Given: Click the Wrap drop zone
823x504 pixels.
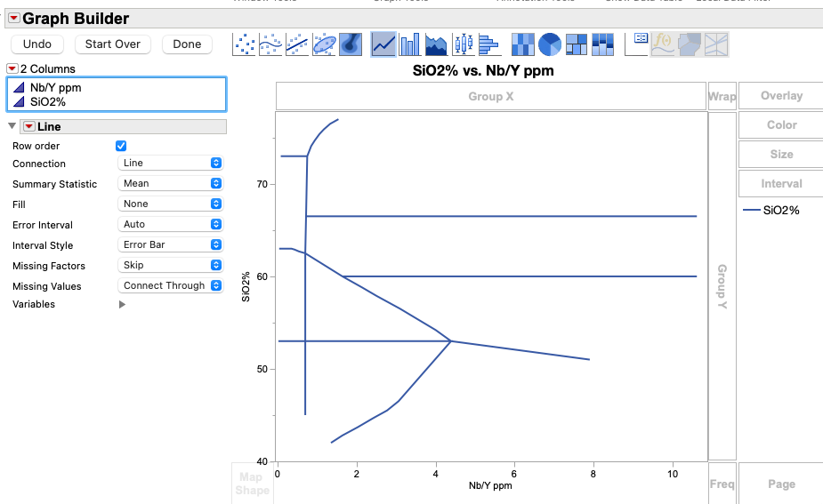Looking at the screenshot, I should tap(722, 97).
